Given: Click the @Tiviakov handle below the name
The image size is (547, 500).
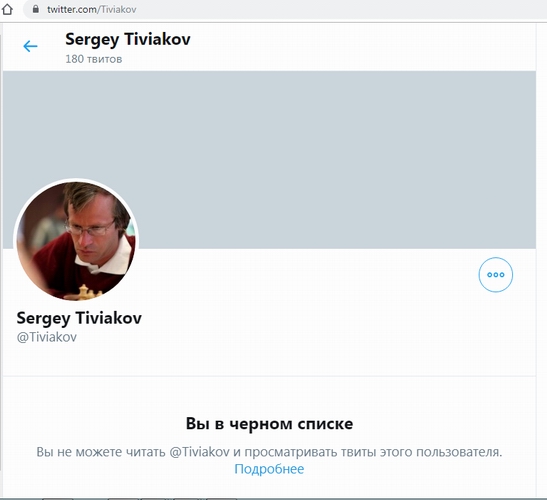Looking at the screenshot, I should pos(47,337).
